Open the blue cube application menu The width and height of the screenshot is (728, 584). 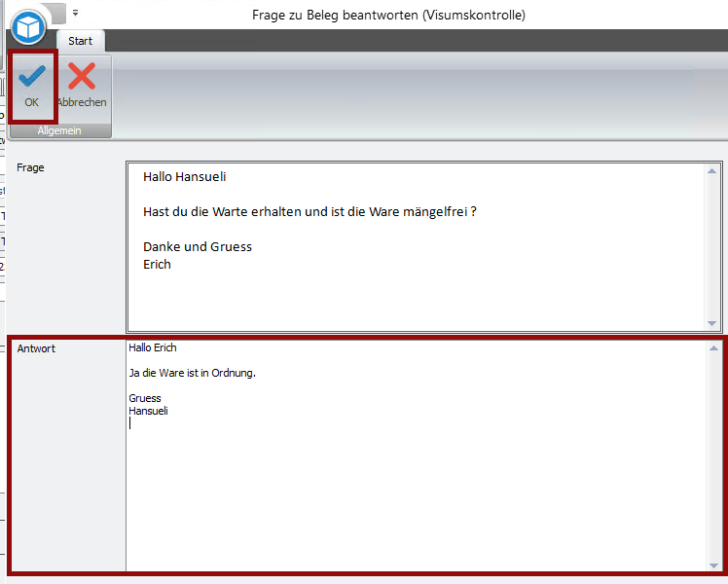pos(28,28)
